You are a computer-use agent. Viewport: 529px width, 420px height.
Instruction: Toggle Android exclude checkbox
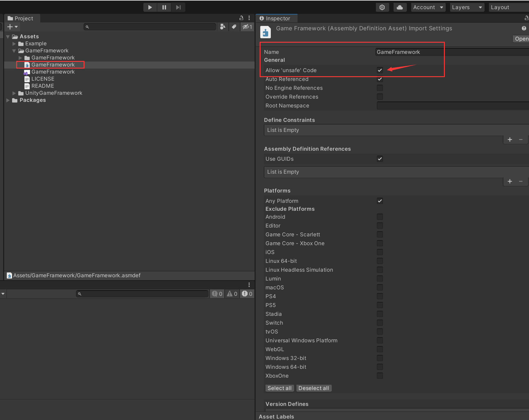380,217
